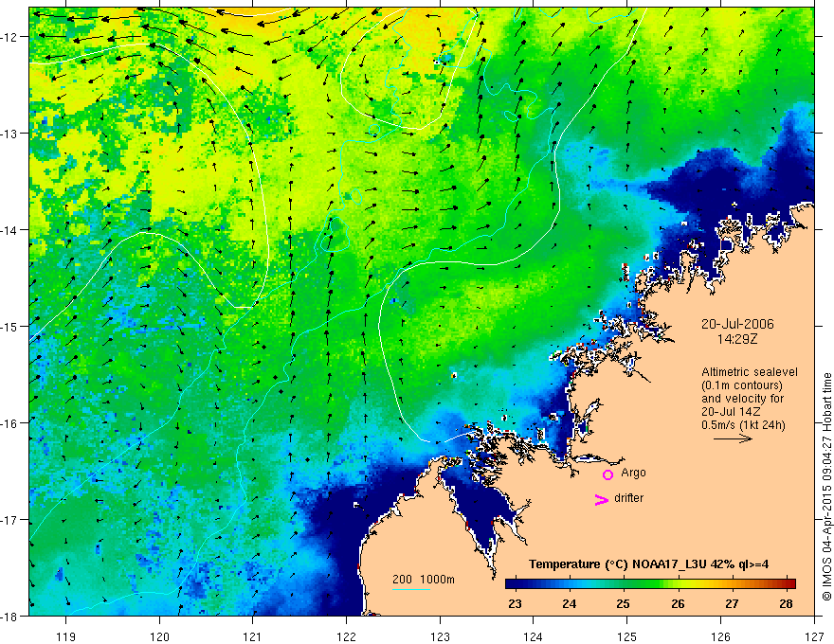The image size is (834, 644).
Task: Click the 27 value on the color bar
Action: (x=732, y=603)
